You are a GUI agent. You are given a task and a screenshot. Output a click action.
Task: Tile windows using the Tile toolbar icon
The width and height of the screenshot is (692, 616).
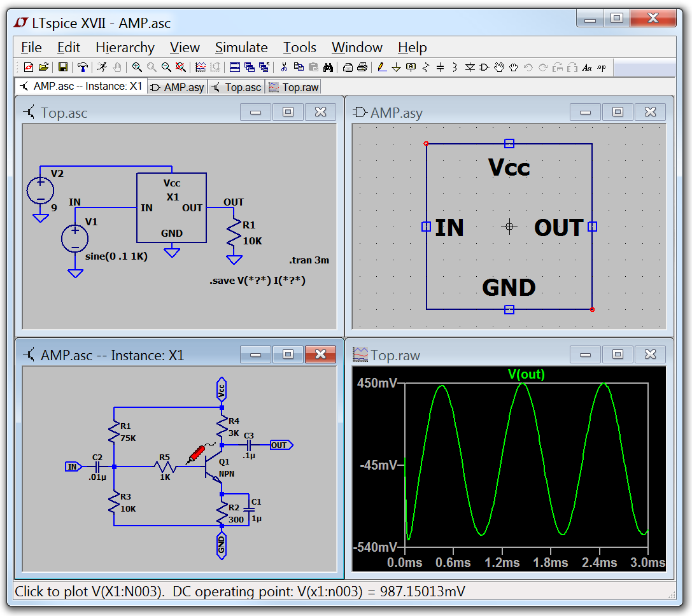(x=234, y=67)
